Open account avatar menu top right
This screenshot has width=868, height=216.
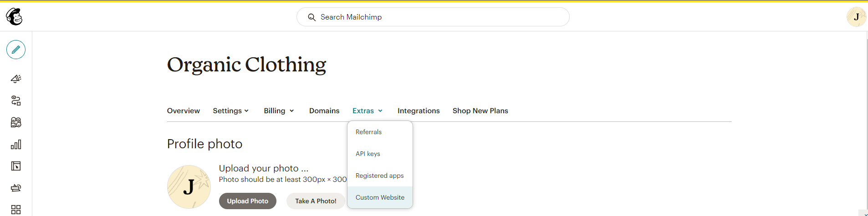tap(856, 17)
